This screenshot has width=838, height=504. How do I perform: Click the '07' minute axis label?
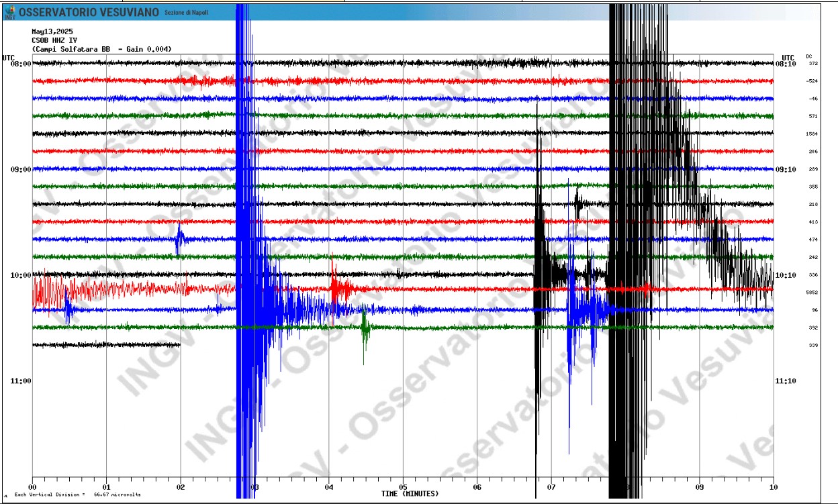coord(551,487)
